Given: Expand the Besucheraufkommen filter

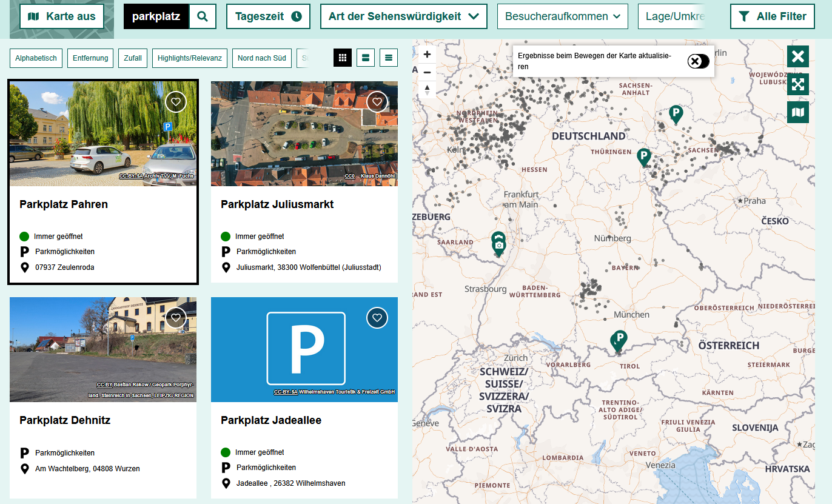Looking at the screenshot, I should (x=562, y=16).
